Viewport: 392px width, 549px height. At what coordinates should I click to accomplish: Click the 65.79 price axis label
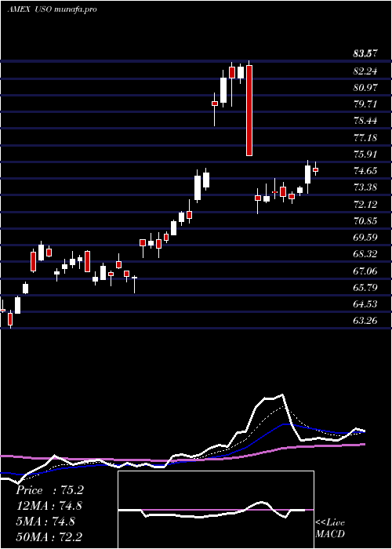[365, 288]
